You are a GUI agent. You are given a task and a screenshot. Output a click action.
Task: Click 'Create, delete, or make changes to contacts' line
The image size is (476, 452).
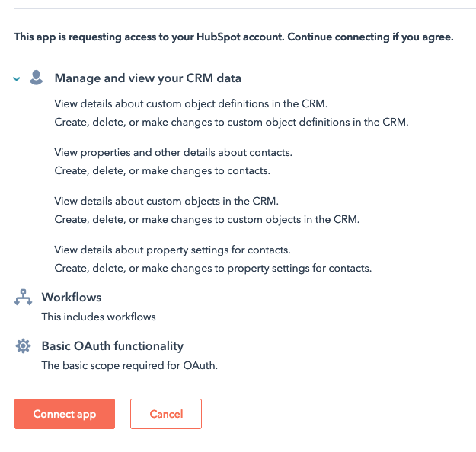point(162,170)
